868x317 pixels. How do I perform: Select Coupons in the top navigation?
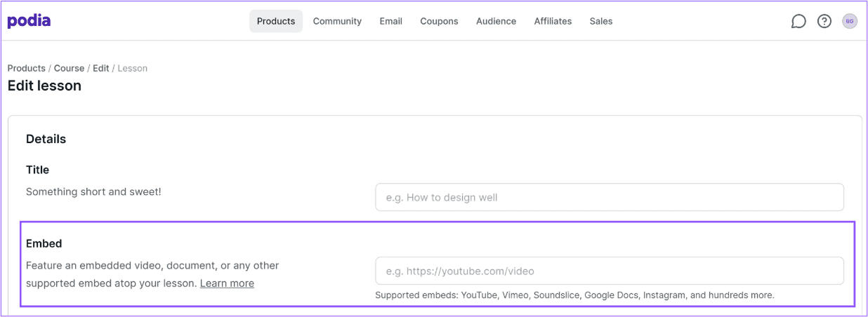[x=439, y=21]
